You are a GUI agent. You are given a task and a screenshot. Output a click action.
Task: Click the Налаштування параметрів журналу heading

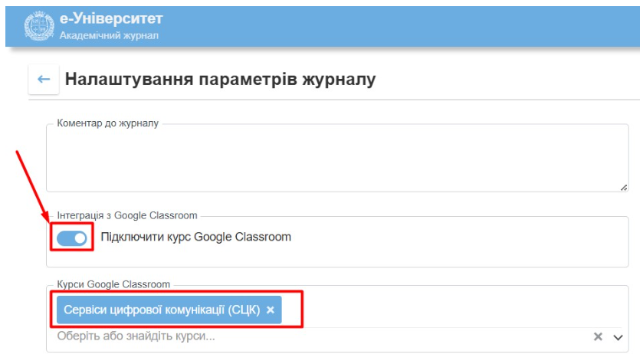tap(221, 79)
